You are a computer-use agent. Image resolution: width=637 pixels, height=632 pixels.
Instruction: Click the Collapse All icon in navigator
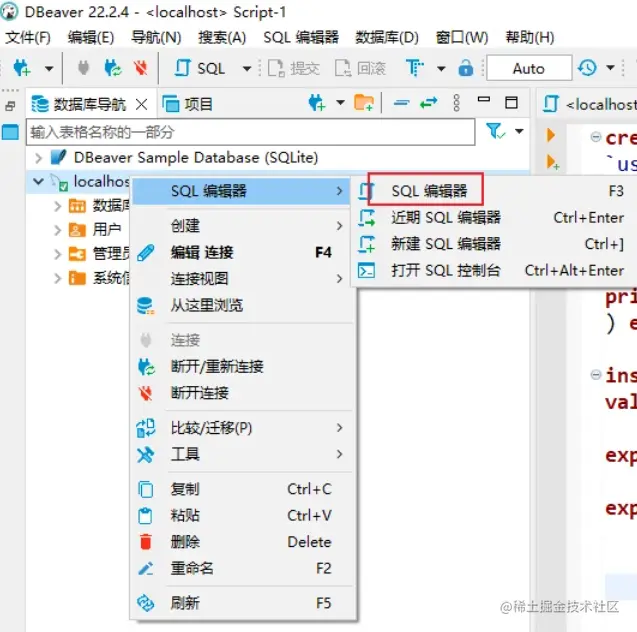(401, 103)
